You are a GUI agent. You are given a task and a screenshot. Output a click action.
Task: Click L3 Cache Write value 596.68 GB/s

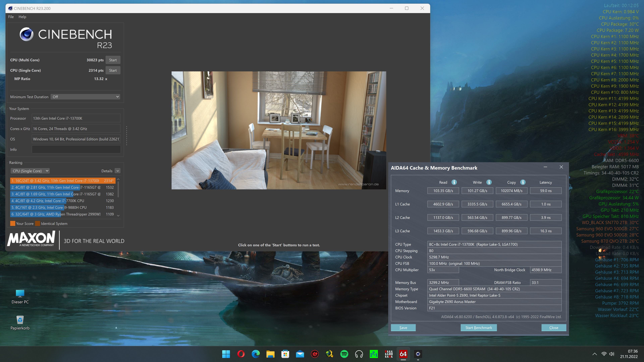[x=477, y=231]
